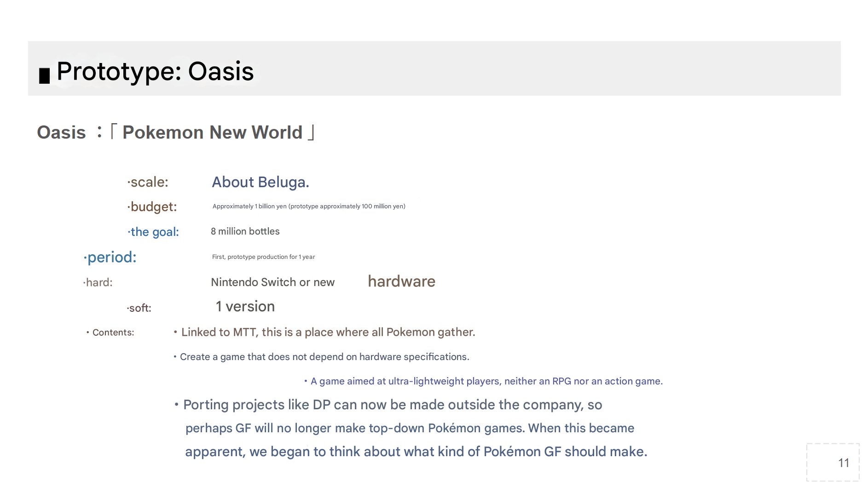The height and width of the screenshot is (487, 868).
Task: Click the slide page number 11
Action: (x=844, y=463)
